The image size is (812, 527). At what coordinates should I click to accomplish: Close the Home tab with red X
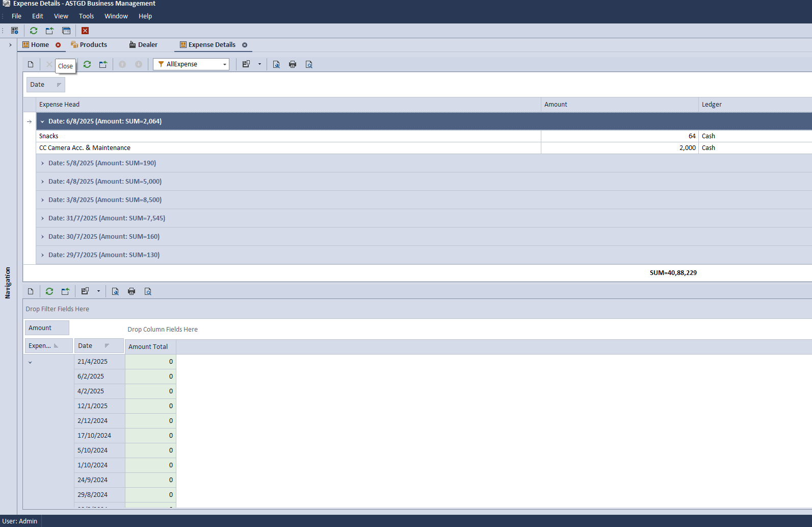point(58,45)
